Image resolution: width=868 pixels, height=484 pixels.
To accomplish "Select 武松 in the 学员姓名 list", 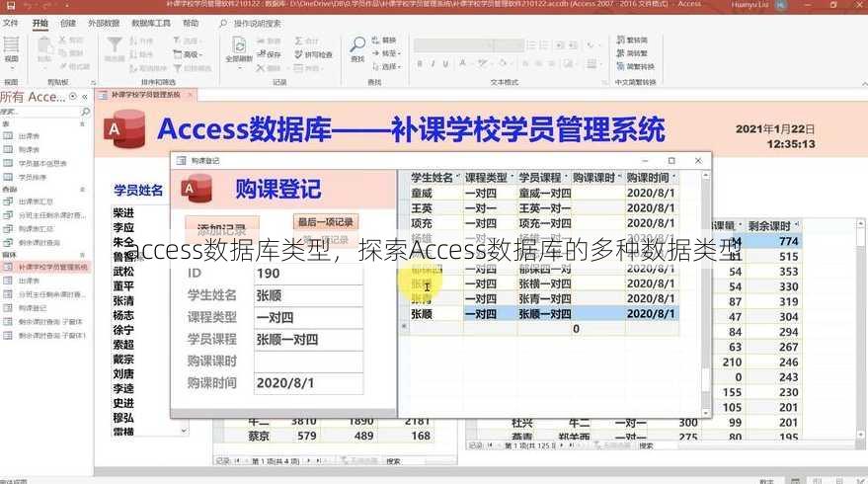I will (x=123, y=272).
